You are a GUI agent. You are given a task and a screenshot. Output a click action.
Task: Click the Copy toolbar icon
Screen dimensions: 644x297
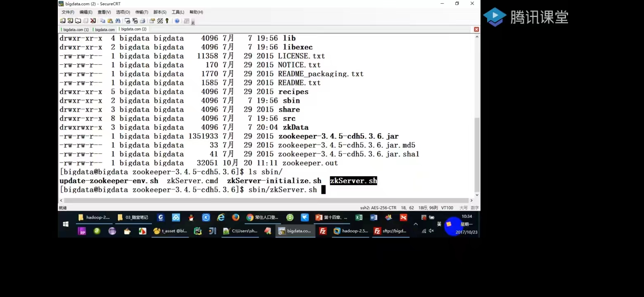tap(102, 21)
